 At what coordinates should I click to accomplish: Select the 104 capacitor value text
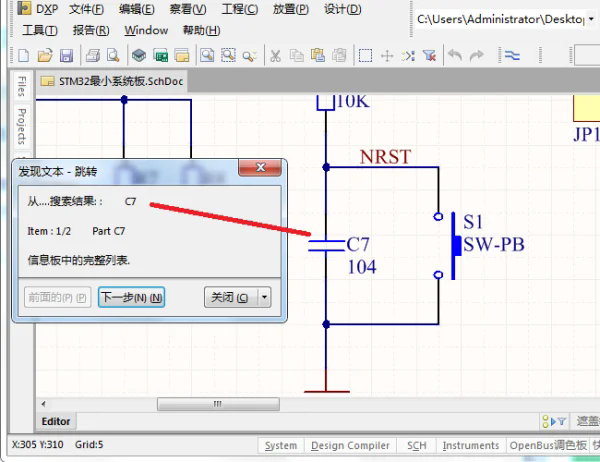[x=362, y=267]
